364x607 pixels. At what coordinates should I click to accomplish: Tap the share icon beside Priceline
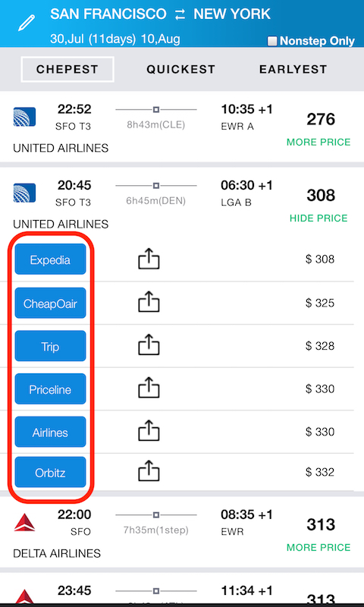pos(149,388)
